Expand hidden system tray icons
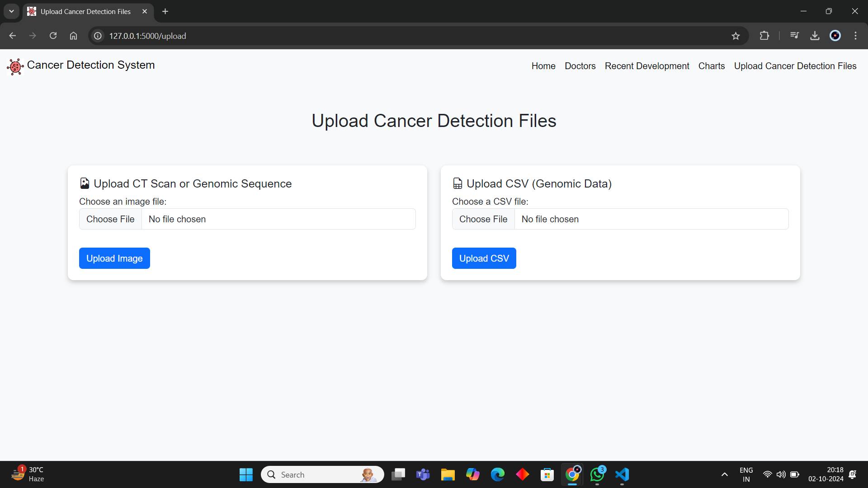 coord(724,474)
